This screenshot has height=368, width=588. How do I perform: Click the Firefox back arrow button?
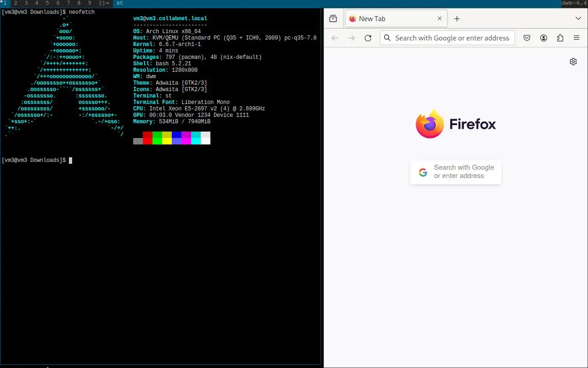tap(335, 38)
